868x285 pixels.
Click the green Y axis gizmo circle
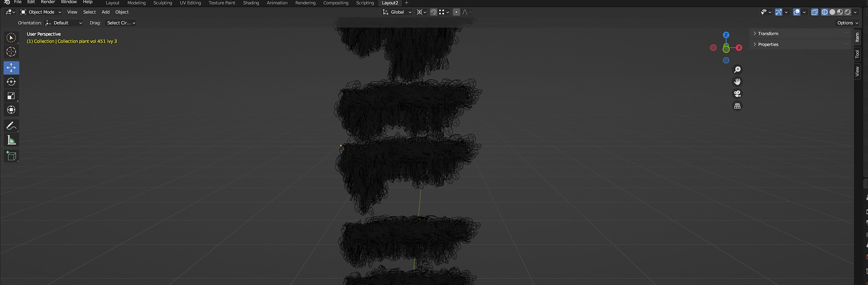726,49
